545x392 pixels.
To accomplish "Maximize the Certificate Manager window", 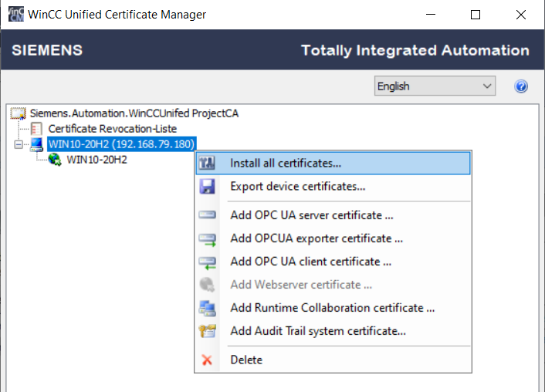I will [475, 15].
